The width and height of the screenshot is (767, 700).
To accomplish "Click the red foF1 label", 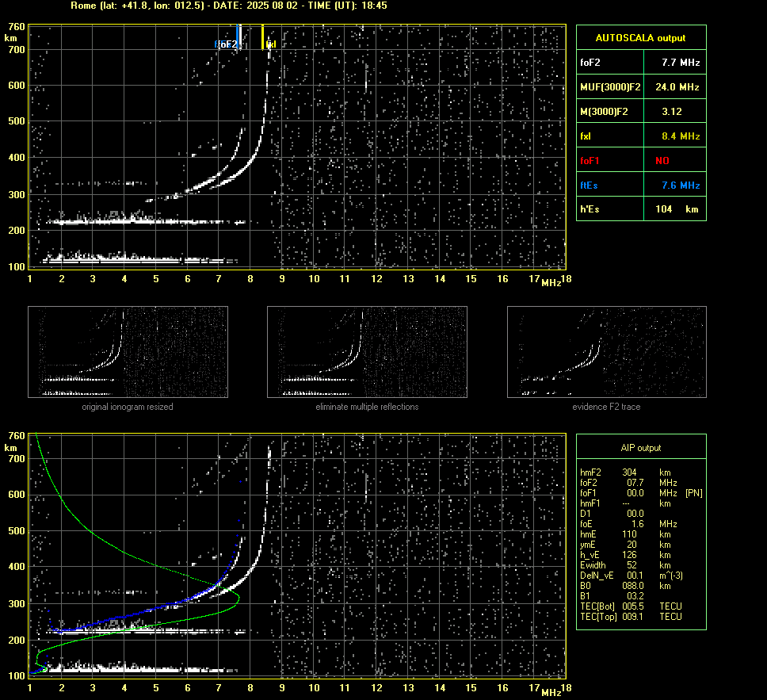I will [590, 161].
